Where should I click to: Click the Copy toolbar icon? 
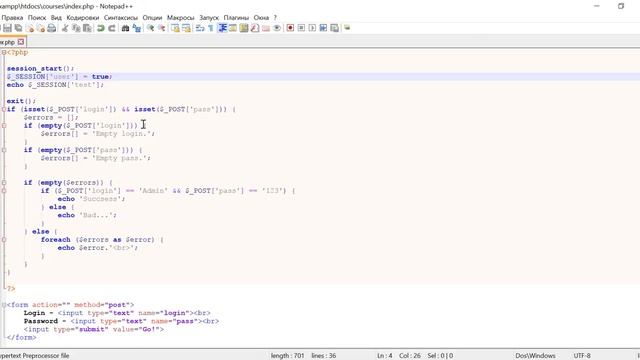pyautogui.click(x=76, y=28)
